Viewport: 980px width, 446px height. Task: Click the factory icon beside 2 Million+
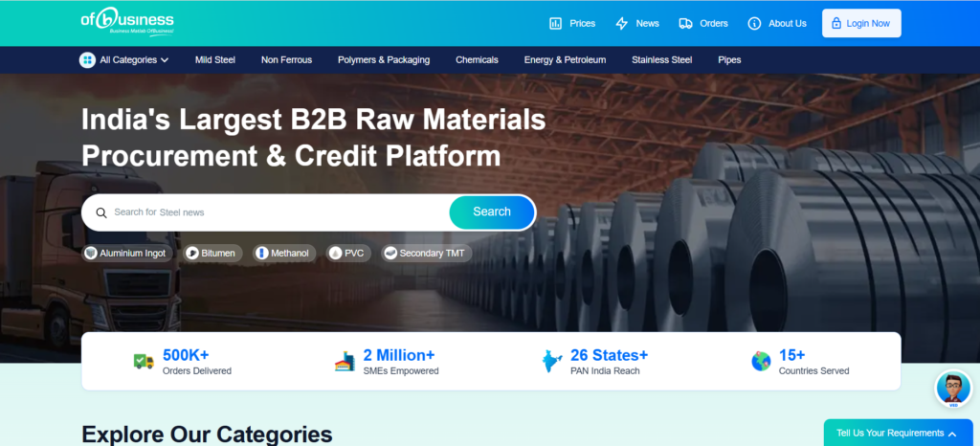pos(345,361)
